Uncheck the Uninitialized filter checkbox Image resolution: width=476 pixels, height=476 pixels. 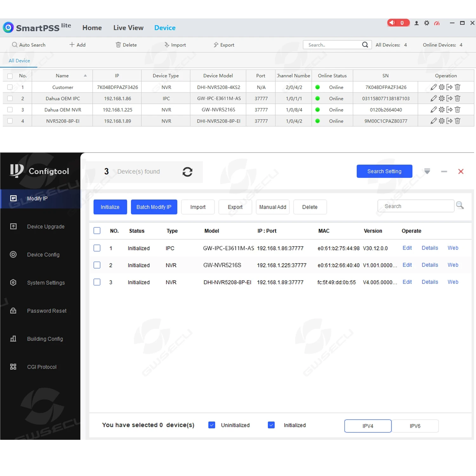coord(212,425)
